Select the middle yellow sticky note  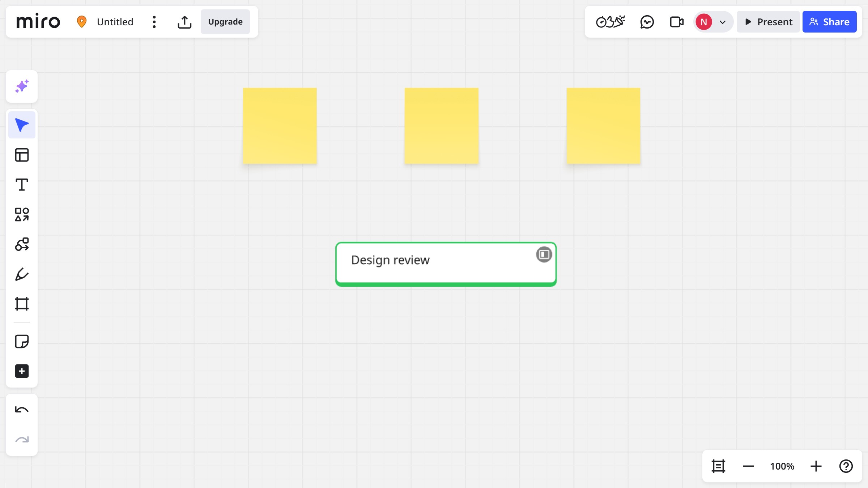click(441, 126)
